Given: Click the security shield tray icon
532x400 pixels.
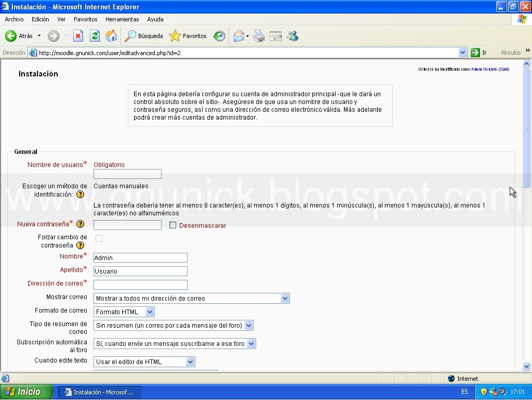Looking at the screenshot, I should pos(484,392).
